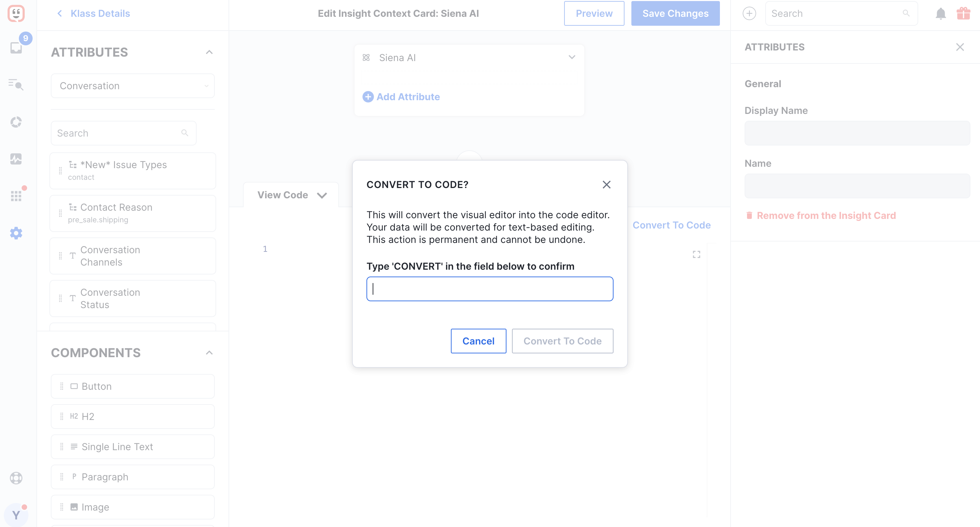This screenshot has width=980, height=527.
Task: Open the gift icon in top bar
Action: (x=964, y=13)
